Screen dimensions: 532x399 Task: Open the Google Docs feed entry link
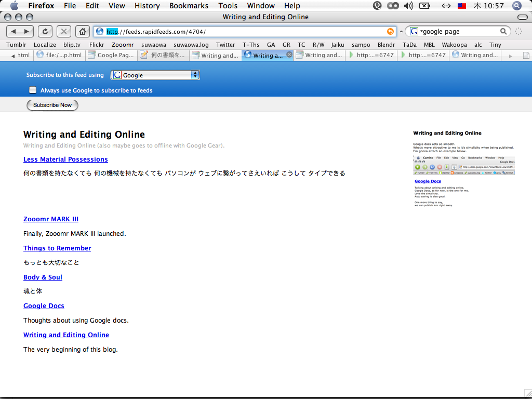(44, 305)
